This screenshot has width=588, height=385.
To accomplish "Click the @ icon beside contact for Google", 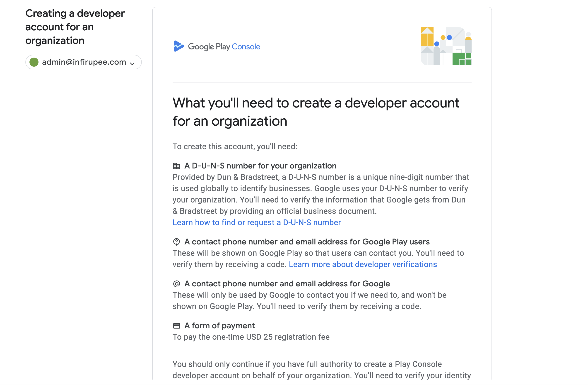I will 176,284.
